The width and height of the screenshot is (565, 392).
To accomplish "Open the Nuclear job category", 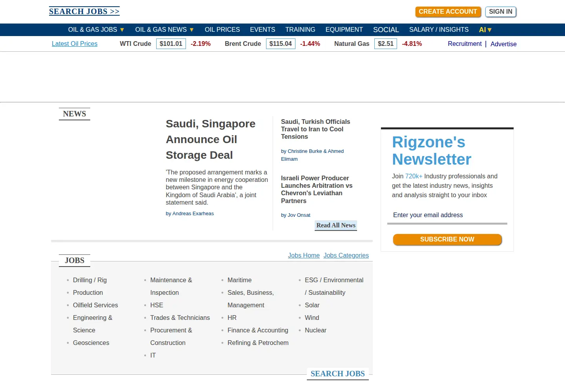I will pos(315,330).
